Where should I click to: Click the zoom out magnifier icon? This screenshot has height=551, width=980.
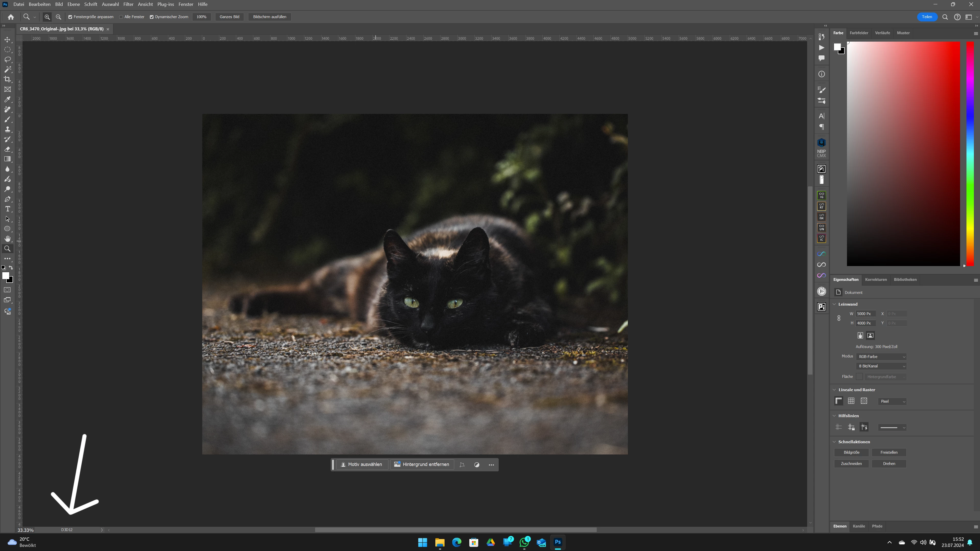coord(58,17)
